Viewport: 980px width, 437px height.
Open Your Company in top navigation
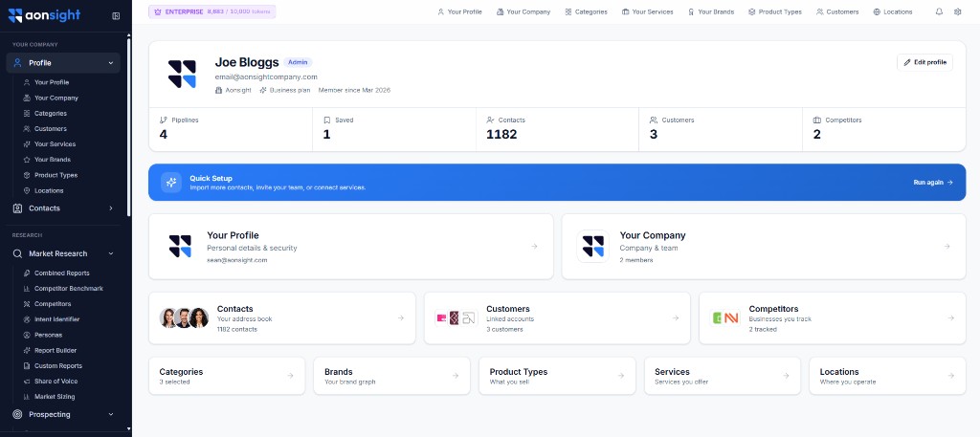(x=523, y=11)
